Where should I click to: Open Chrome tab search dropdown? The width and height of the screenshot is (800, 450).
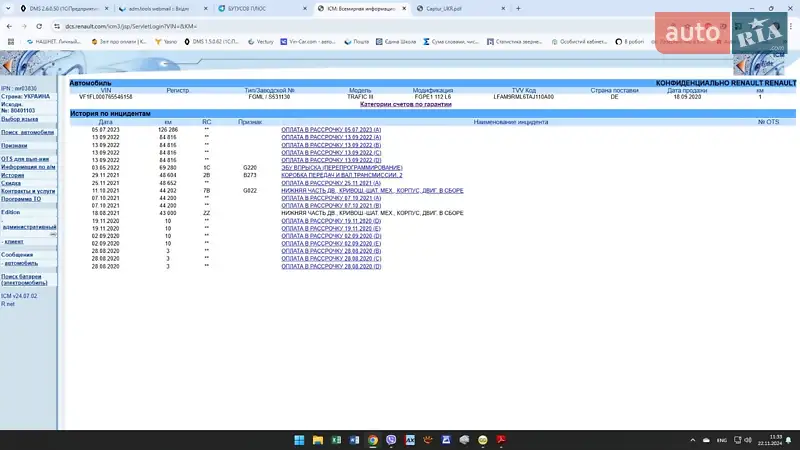tap(8, 8)
